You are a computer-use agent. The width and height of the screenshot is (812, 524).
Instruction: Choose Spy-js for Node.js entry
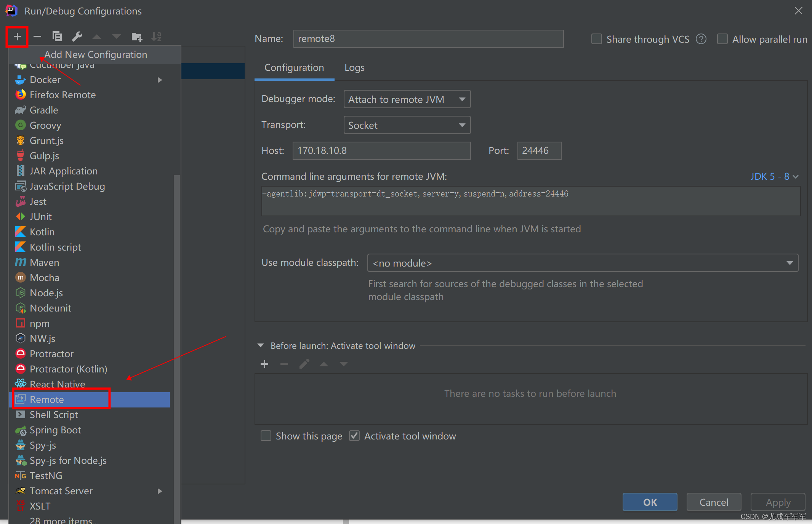click(x=89, y=460)
